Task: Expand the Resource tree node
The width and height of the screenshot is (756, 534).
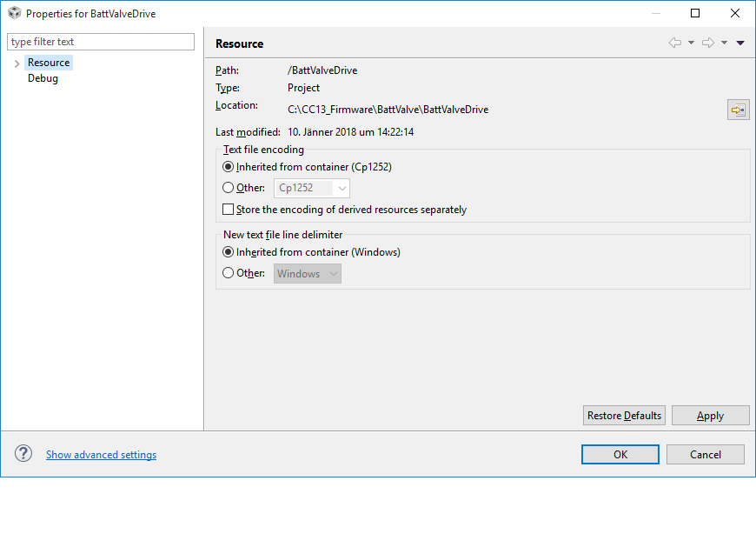Action: coord(17,63)
